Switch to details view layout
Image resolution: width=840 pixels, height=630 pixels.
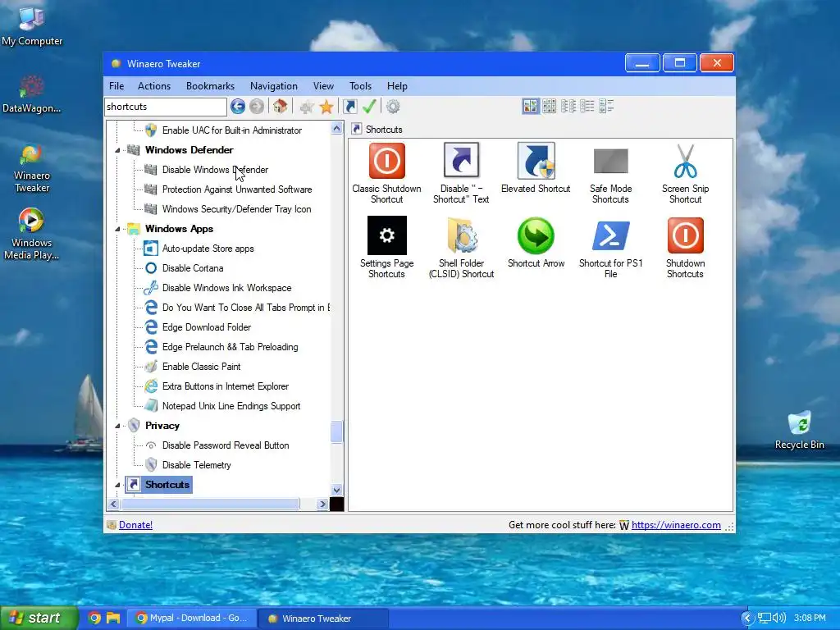click(x=606, y=106)
